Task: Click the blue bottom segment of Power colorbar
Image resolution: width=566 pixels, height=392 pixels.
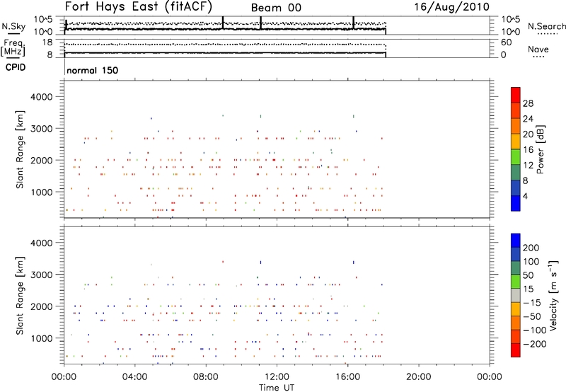Action: 516,203
